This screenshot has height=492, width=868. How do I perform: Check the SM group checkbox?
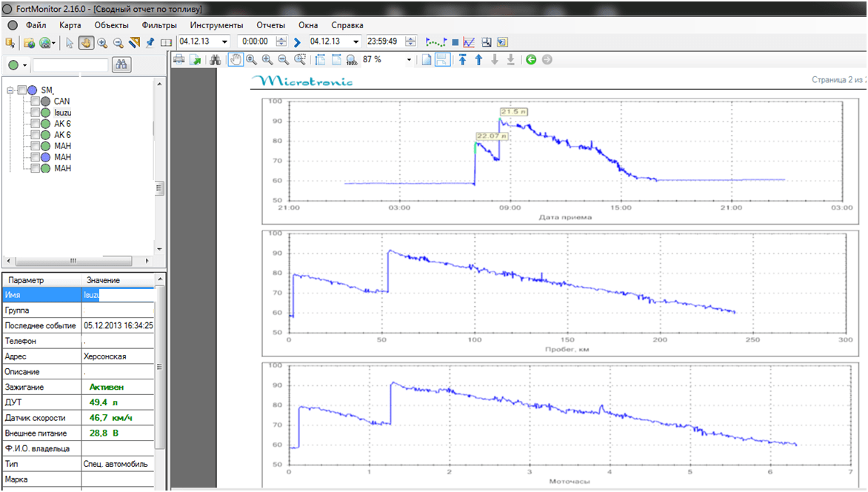pyautogui.click(x=22, y=90)
